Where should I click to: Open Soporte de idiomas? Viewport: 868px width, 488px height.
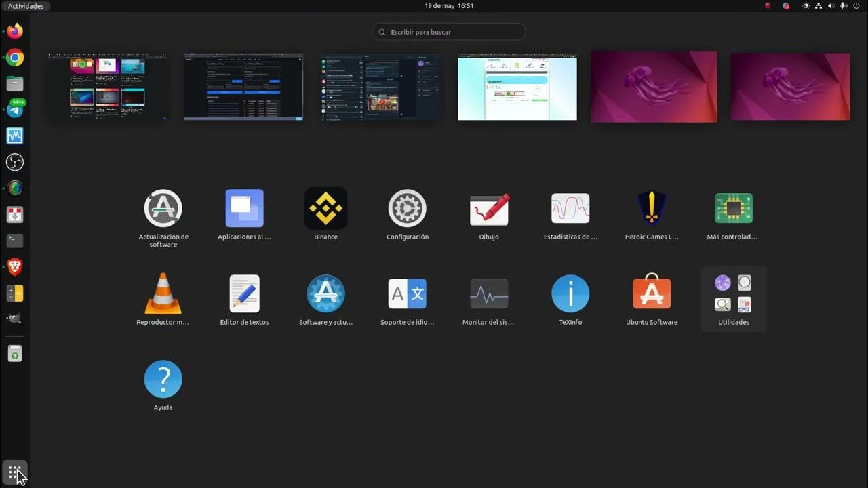(x=408, y=294)
